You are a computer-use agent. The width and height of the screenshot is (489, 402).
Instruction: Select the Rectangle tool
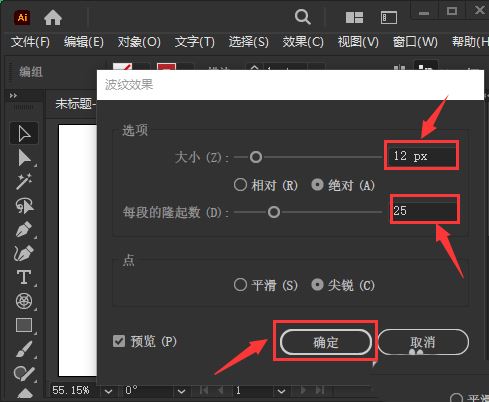24,325
